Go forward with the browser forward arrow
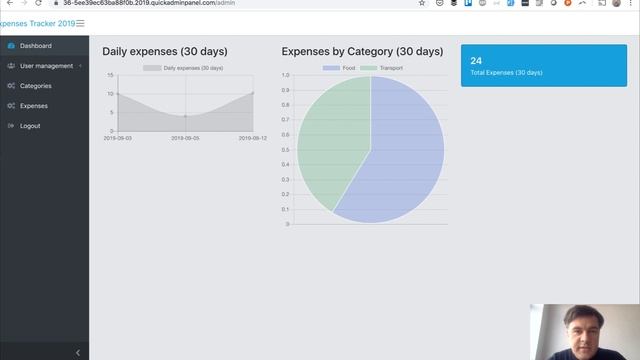This screenshot has width=640, height=360. (x=24, y=3)
